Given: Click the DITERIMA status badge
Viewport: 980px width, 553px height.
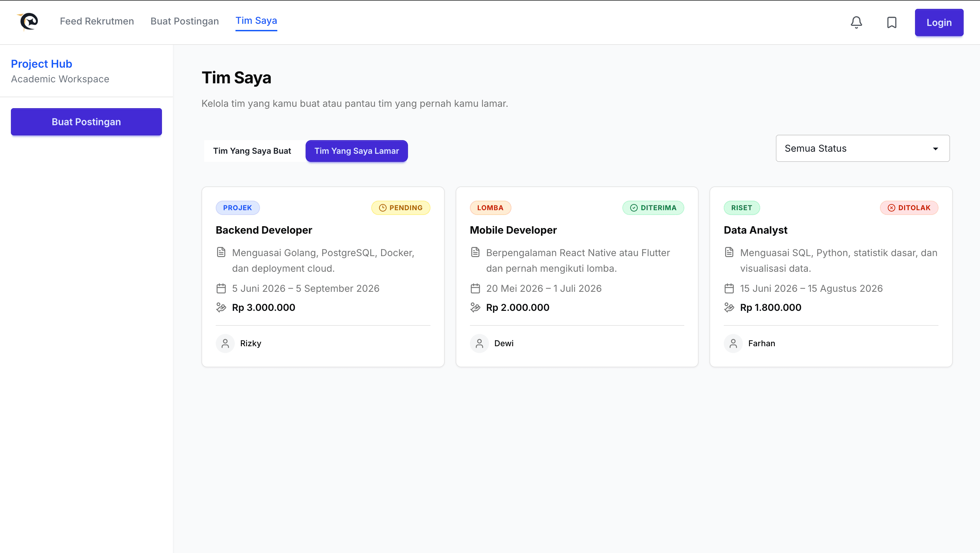Looking at the screenshot, I should [653, 208].
